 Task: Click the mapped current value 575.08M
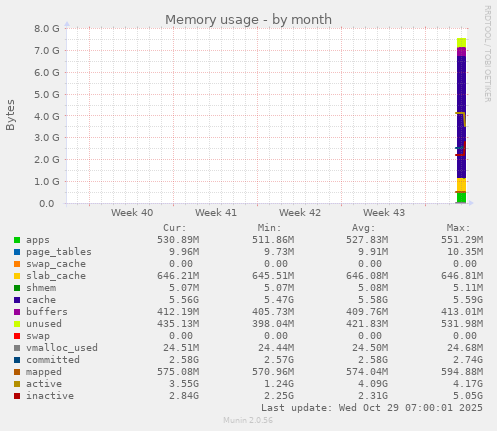(178, 372)
